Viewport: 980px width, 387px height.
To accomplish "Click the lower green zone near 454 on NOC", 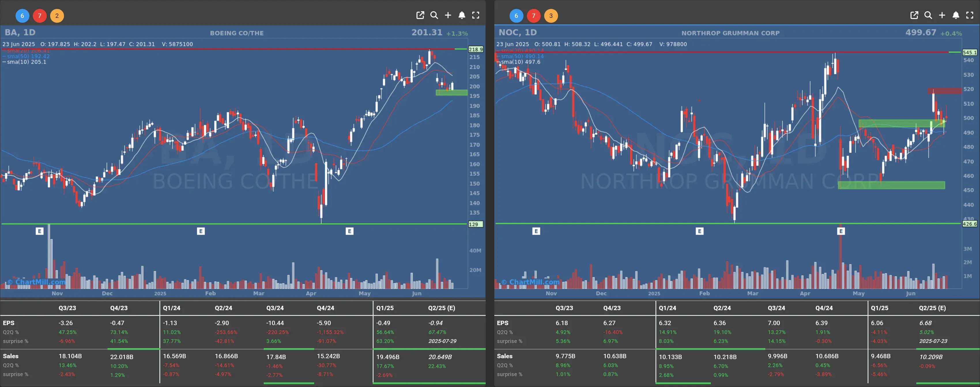I will click(x=891, y=185).
